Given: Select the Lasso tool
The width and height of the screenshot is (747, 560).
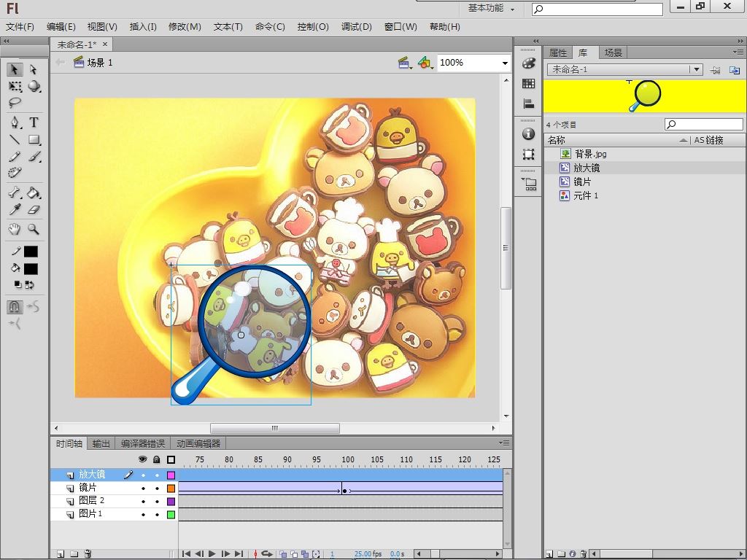Looking at the screenshot, I should pyautogui.click(x=15, y=102).
